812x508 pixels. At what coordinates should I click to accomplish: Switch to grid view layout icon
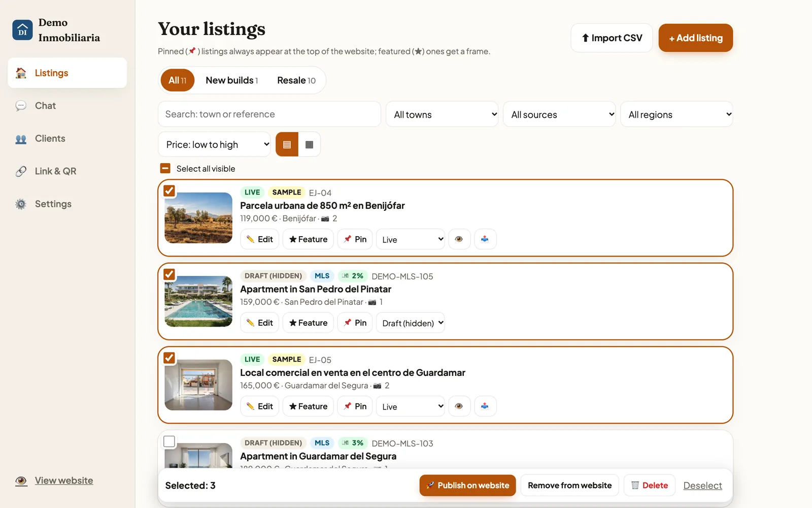[310, 145]
